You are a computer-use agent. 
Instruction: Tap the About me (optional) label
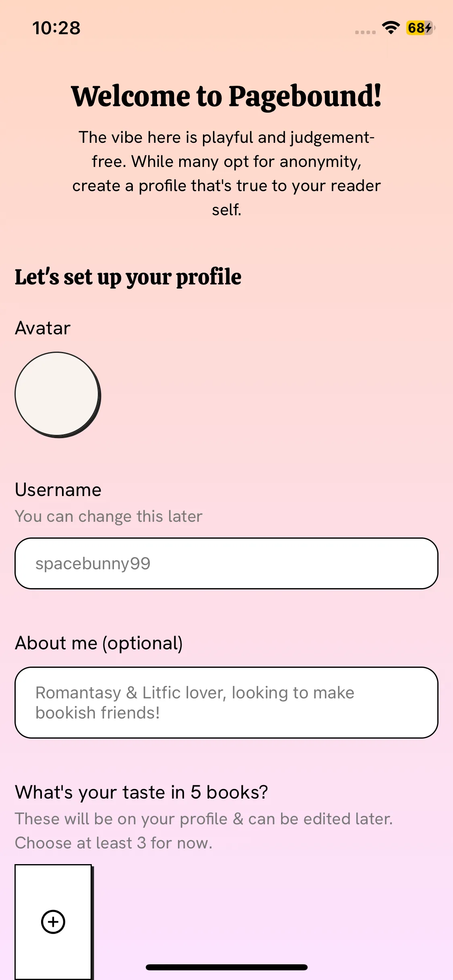99,643
